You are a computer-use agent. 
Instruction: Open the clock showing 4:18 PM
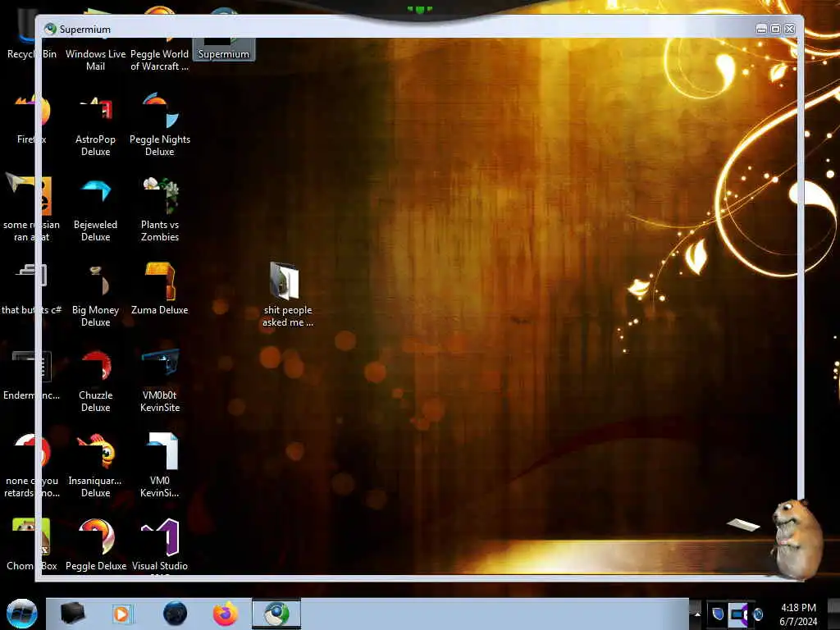click(798, 614)
